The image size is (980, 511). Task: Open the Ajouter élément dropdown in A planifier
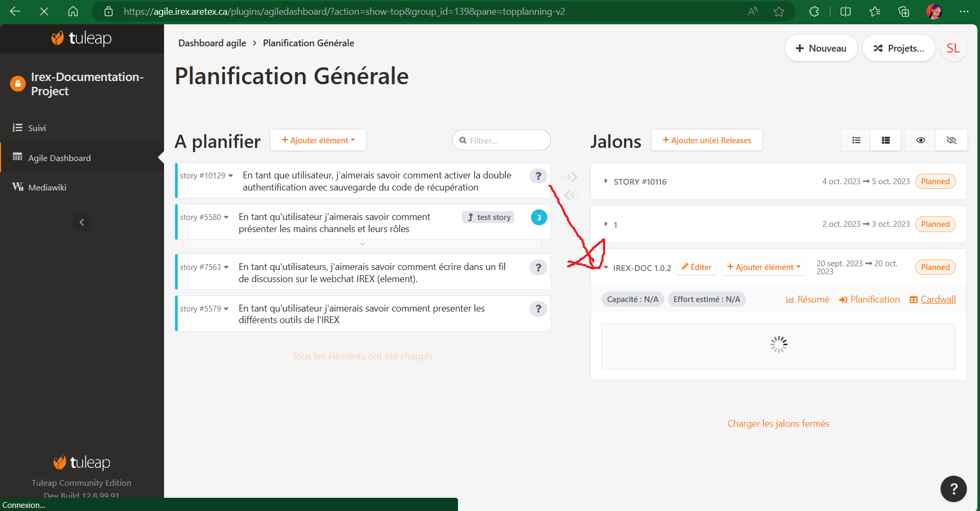point(318,141)
